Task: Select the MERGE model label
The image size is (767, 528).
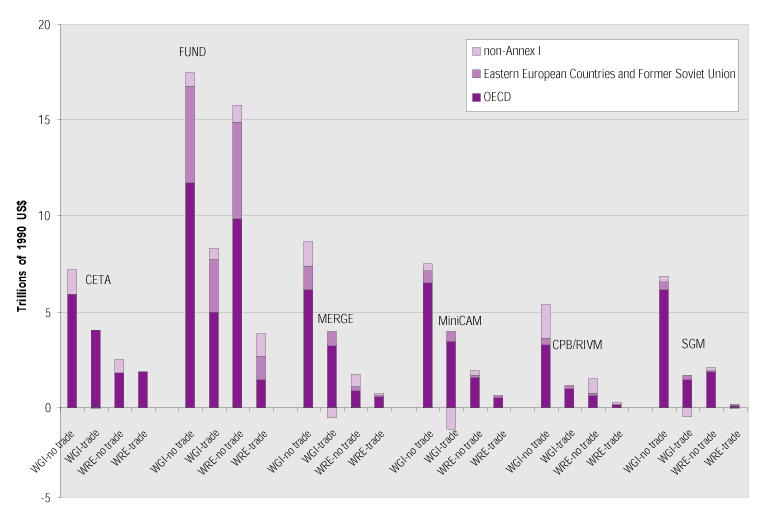Action: (x=335, y=319)
